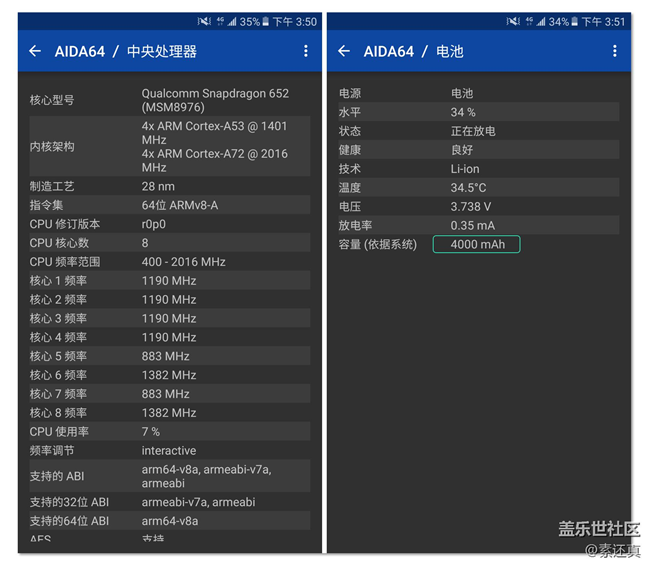Select the CPU 使用率 7 % row
This screenshot has height=569, width=650.
coord(170,431)
